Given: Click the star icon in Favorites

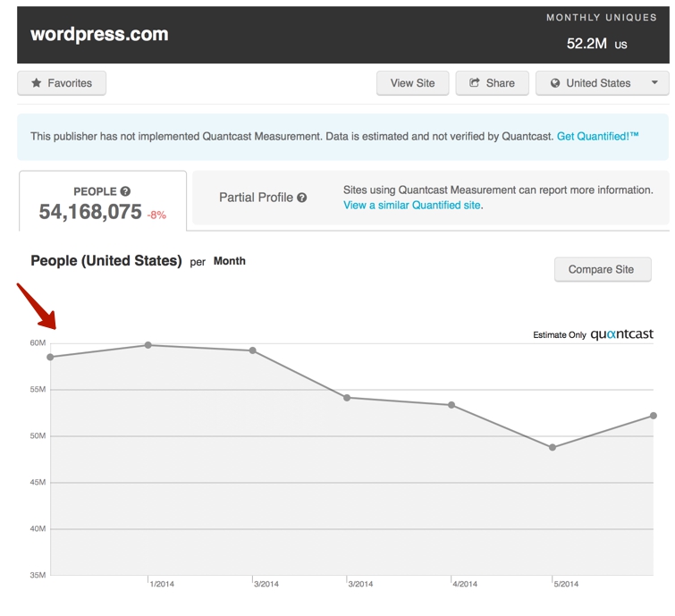Looking at the screenshot, I should click(x=37, y=82).
